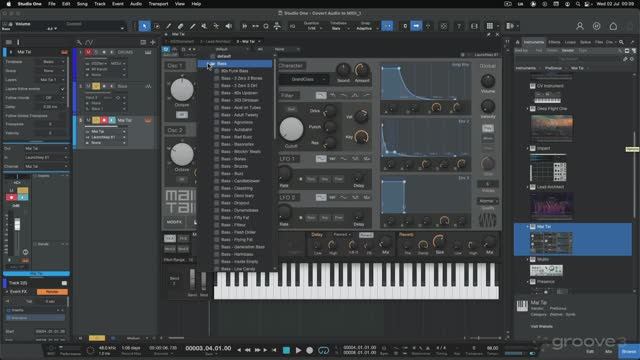Viewport: 640px width, 360px height.
Task: Switch to the Files browser tab
Action: 599,42
